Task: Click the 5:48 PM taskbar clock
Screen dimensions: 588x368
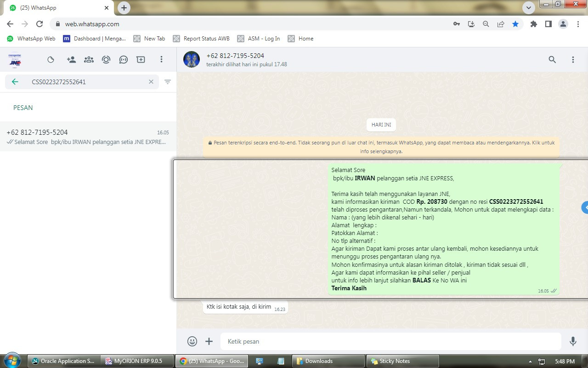Action: 565,362
